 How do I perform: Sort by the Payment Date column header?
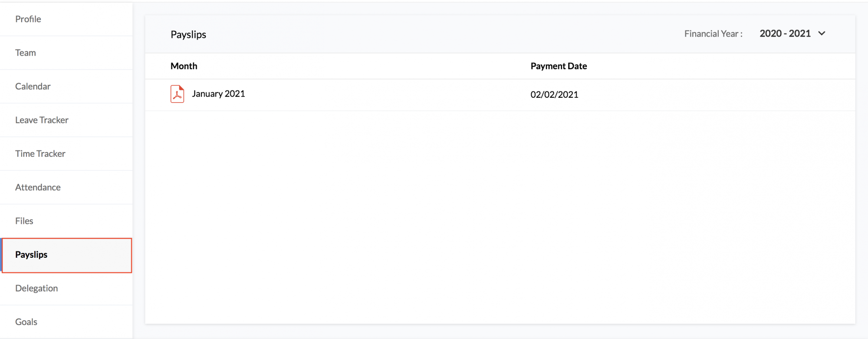(559, 66)
